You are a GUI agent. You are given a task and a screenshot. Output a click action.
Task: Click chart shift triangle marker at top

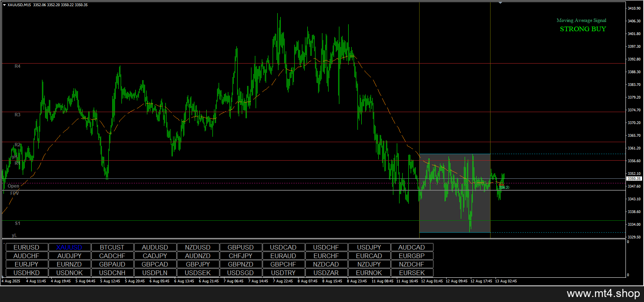click(x=500, y=3)
